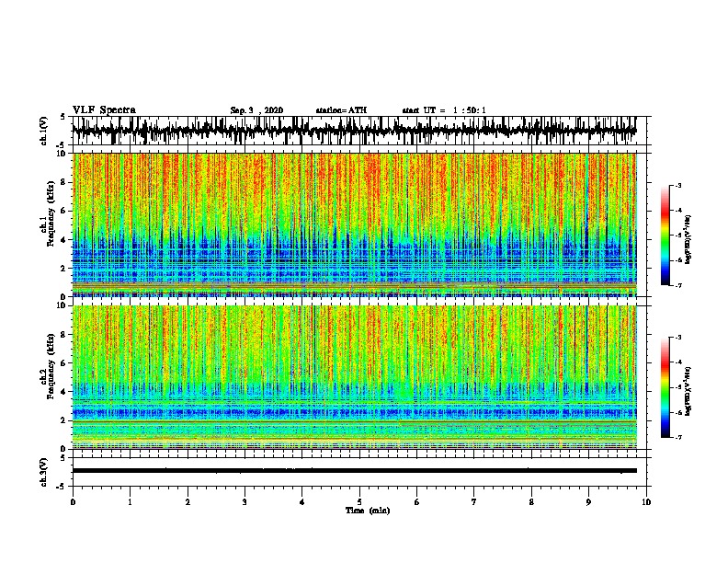Click the ch.2 colorbar log(PSD) unit label
Screen dimensions: 728x563
pyautogui.click(x=688, y=392)
